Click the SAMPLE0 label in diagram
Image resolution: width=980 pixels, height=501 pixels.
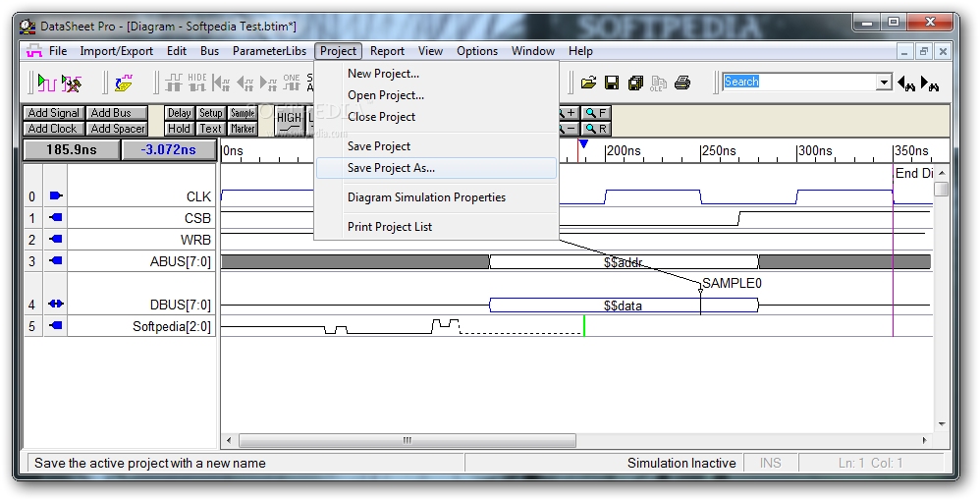tap(732, 283)
